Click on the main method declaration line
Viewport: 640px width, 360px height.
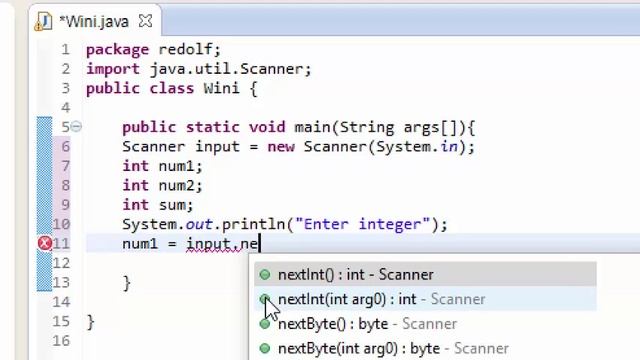(x=299, y=127)
